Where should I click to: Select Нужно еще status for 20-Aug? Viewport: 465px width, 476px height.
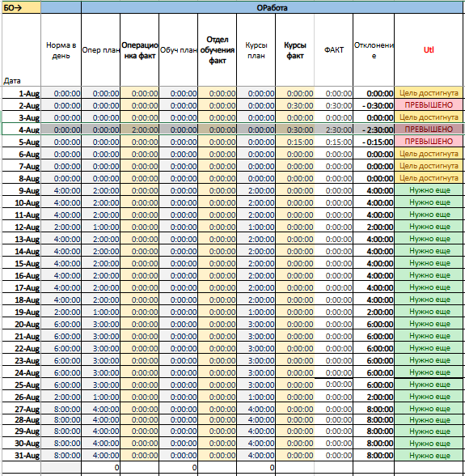(429, 324)
